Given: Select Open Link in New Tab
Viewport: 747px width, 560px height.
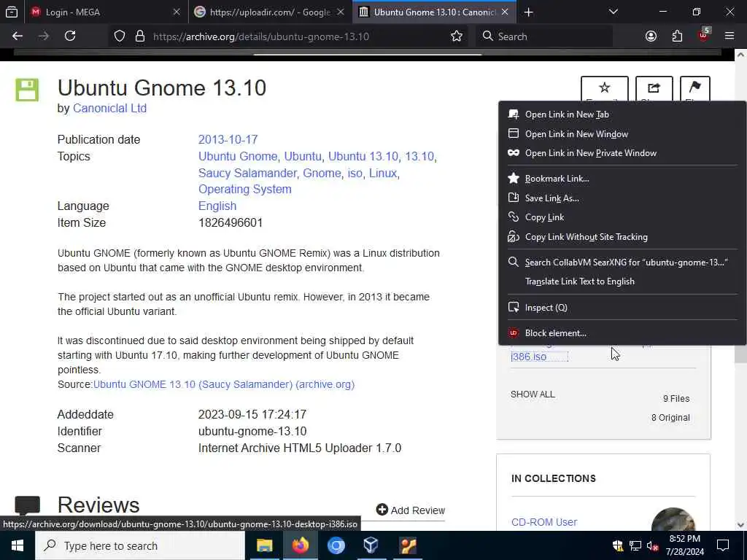Looking at the screenshot, I should click(x=622, y=114).
